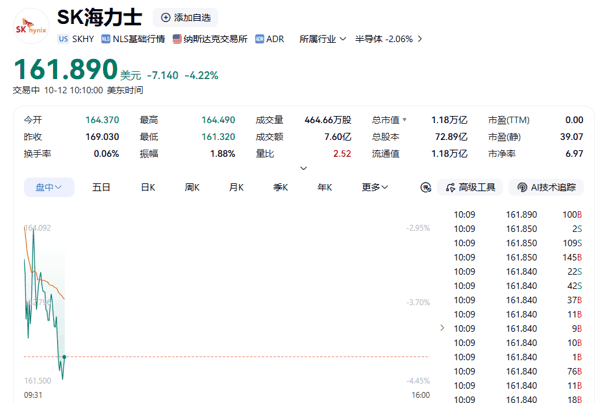The width and height of the screenshot is (600, 403).
Task: Click the 振幅 value 1.88%
Action: (x=223, y=153)
